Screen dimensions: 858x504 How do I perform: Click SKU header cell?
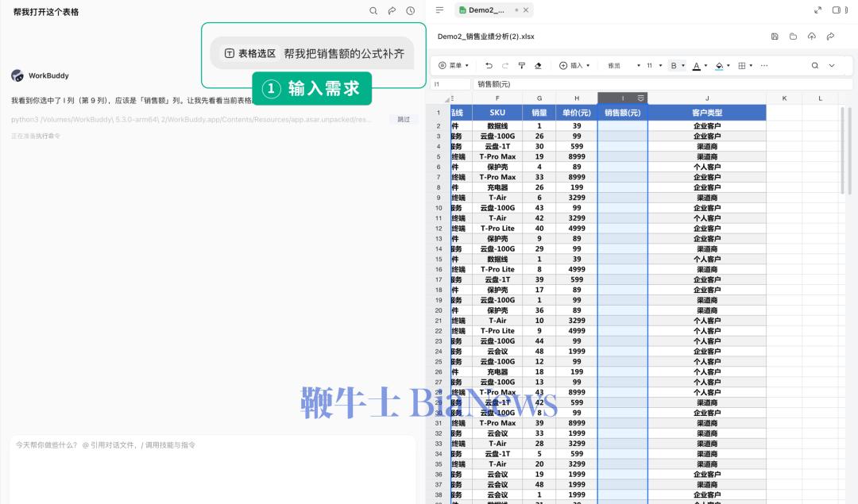497,113
